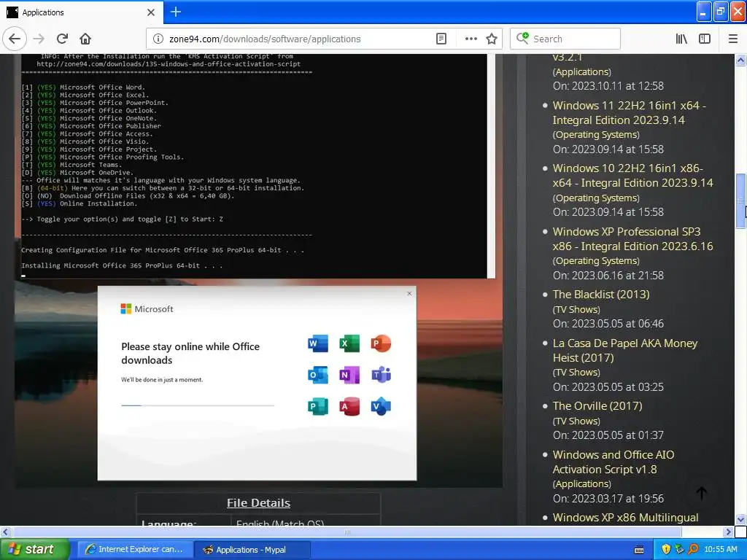This screenshot has width=747, height=560.
Task: Open page actions three-dot menu
Action: coord(471,39)
